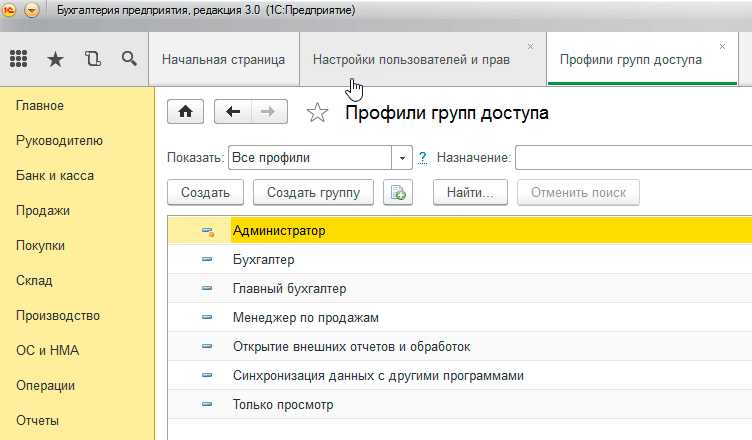Open the title bar dropdown menu arrow

[x=31, y=10]
